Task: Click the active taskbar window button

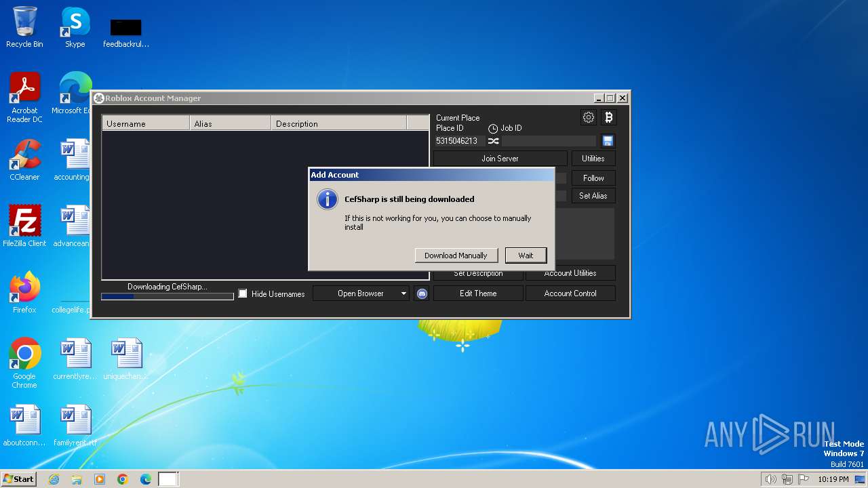Action: click(168, 479)
